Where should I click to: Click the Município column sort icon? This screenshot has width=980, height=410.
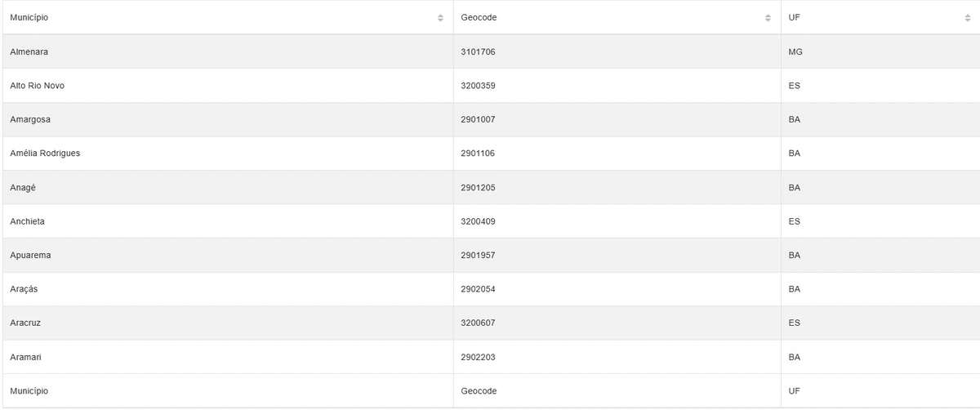(440, 18)
